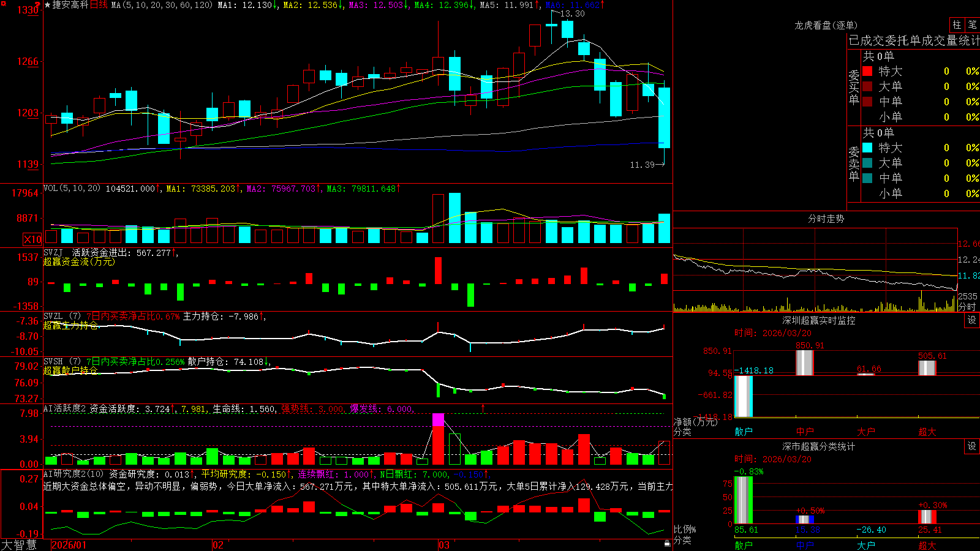Click the 日线 period label
Image resolution: width=980 pixels, height=551 pixels.
click(x=99, y=5)
